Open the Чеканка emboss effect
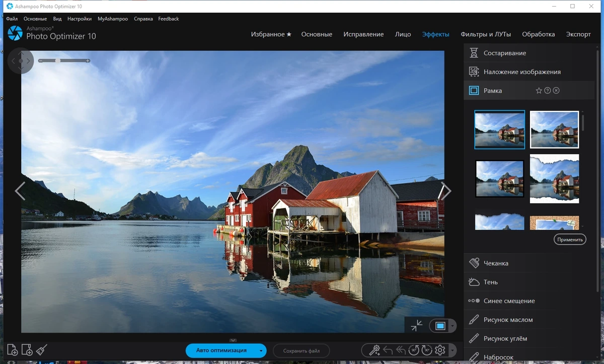The image size is (604, 364). tap(528, 263)
